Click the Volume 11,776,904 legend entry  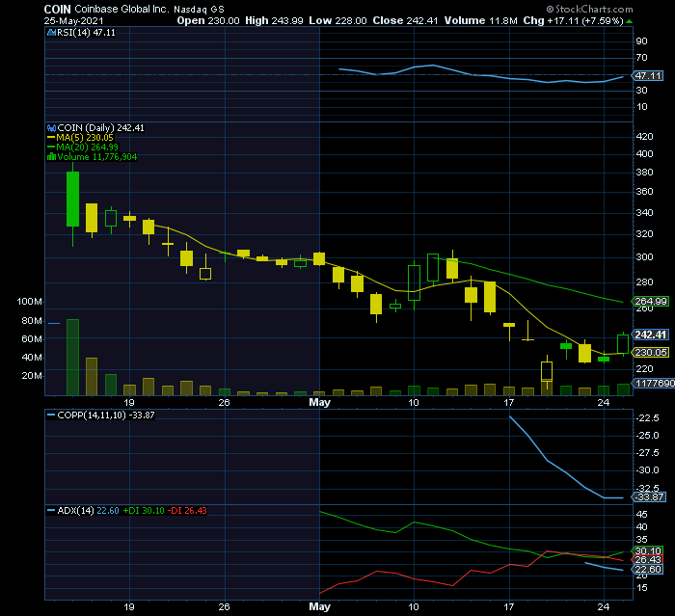[96, 157]
